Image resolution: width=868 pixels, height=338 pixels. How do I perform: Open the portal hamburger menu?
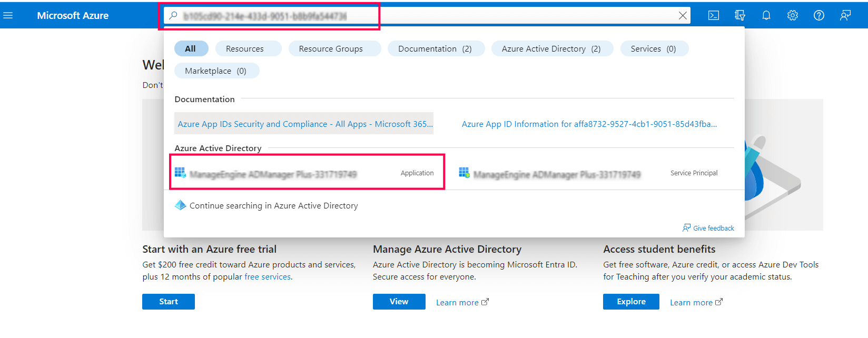point(8,15)
